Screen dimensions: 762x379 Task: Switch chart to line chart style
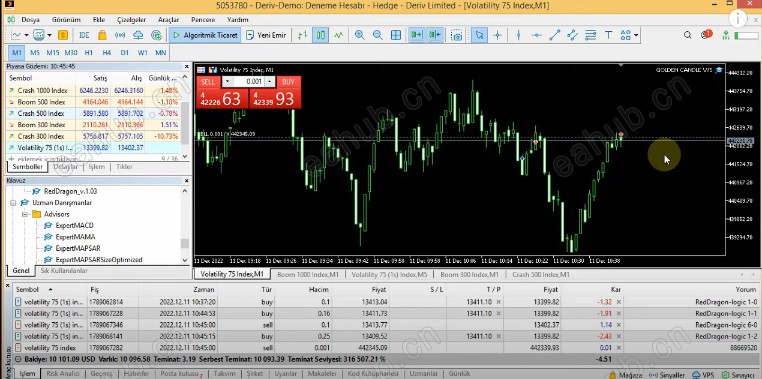(x=339, y=35)
